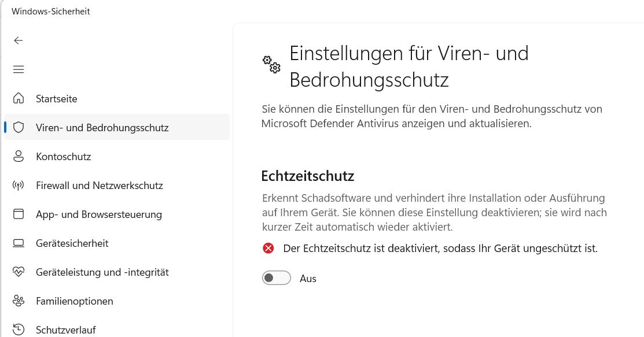The image size is (644, 337).
Task: Select Viren- und Bedrohungsschutz menu item
Action: pyautogui.click(x=102, y=128)
